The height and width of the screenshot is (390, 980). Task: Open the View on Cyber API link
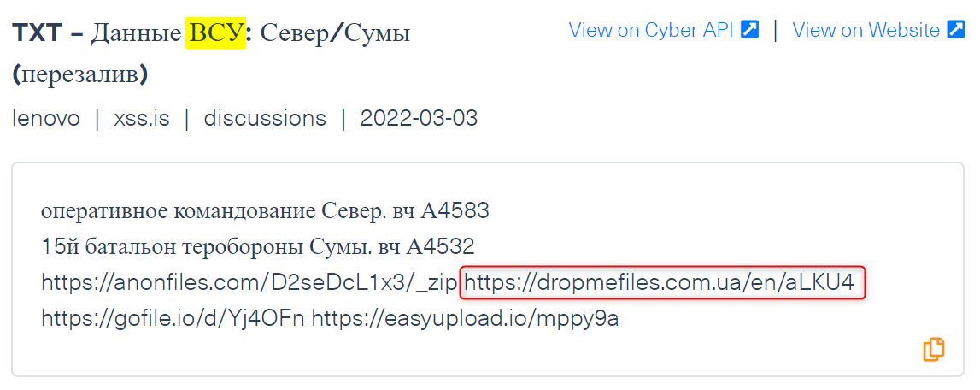pyautogui.click(x=664, y=29)
